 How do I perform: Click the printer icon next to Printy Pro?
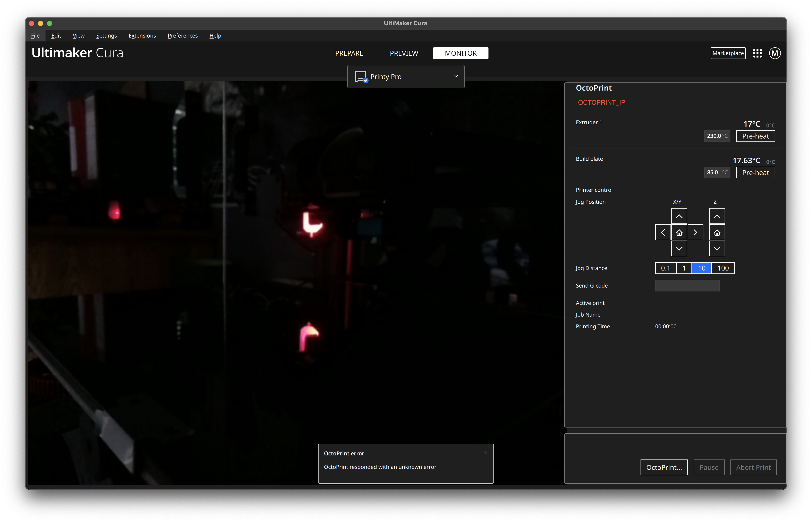click(x=361, y=76)
